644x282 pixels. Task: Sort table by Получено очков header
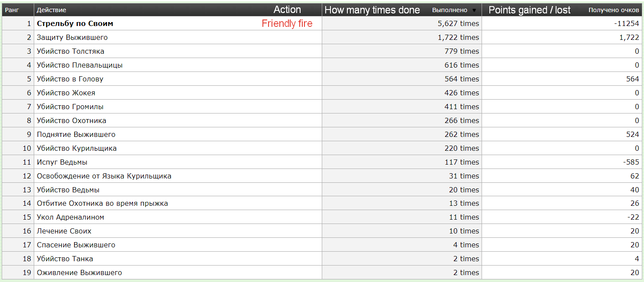[x=613, y=10]
